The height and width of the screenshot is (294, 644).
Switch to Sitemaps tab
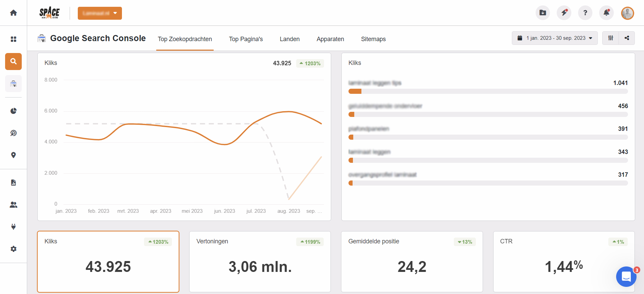click(x=373, y=39)
